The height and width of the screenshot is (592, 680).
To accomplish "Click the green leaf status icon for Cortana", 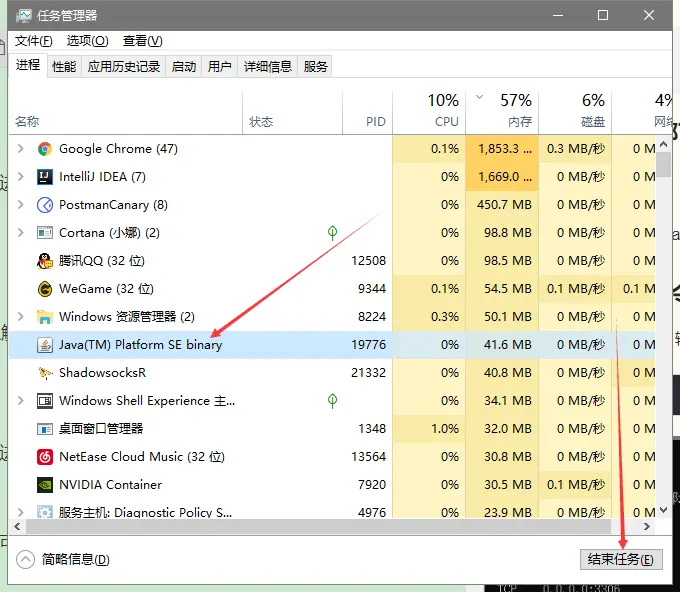I will coord(332,233).
